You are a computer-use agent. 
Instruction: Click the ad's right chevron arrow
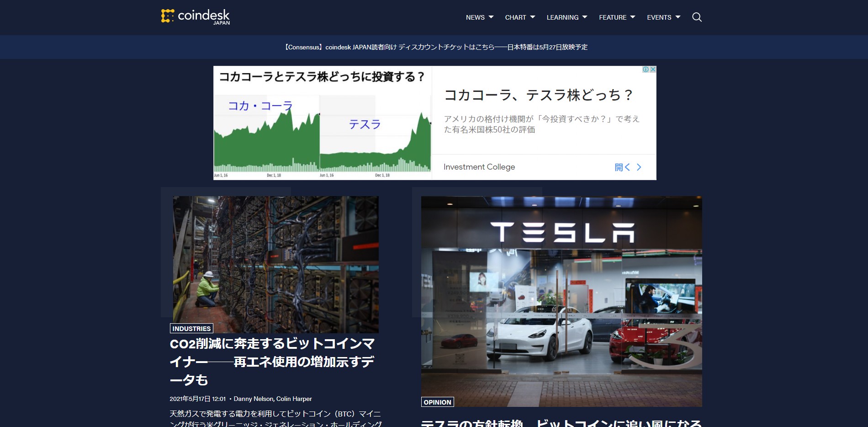[x=639, y=167]
